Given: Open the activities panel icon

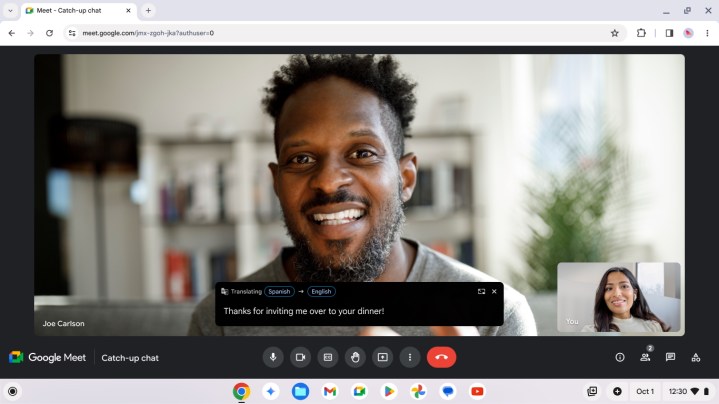Looking at the screenshot, I should pyautogui.click(x=696, y=357).
